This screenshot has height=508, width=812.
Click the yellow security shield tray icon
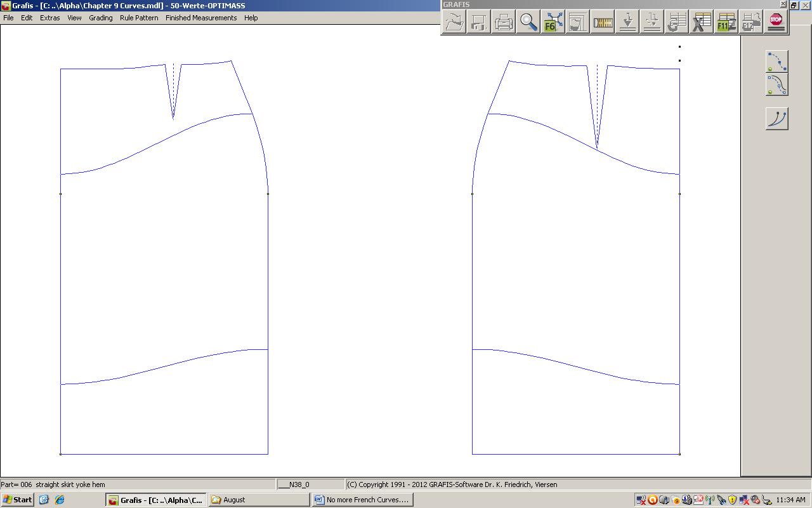733,500
